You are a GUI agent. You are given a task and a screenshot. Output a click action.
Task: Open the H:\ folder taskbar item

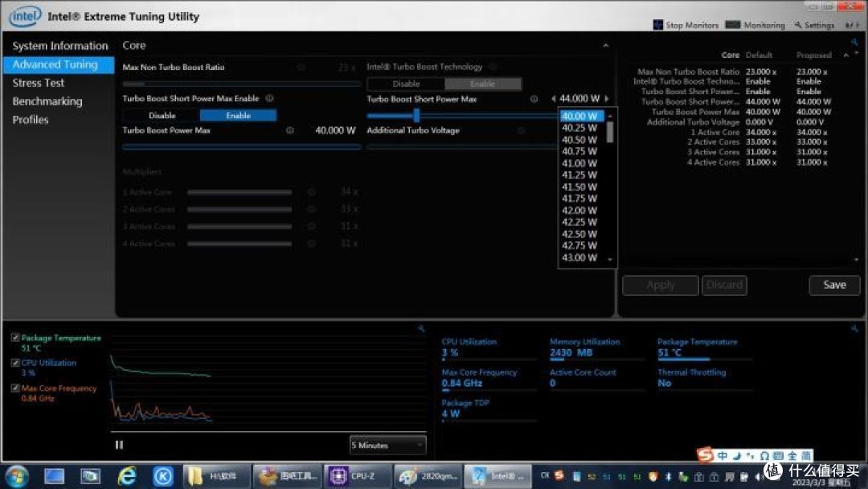pyautogui.click(x=216, y=476)
